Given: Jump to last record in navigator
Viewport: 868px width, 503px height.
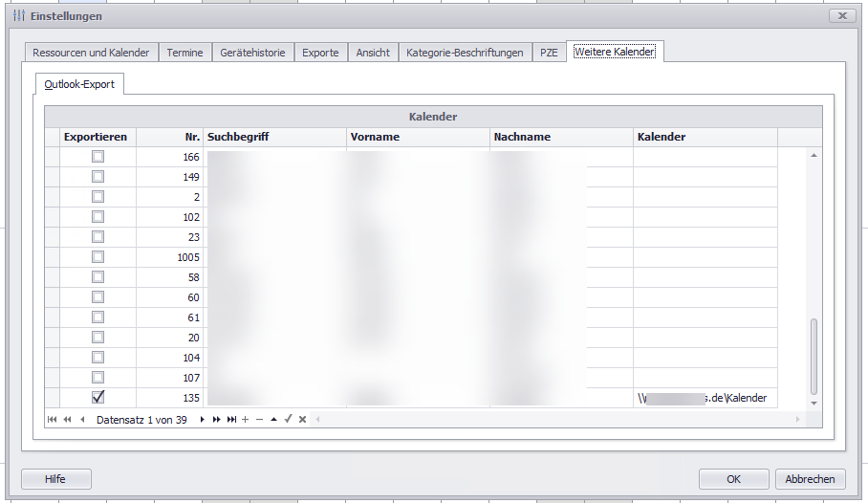Looking at the screenshot, I should [x=231, y=420].
